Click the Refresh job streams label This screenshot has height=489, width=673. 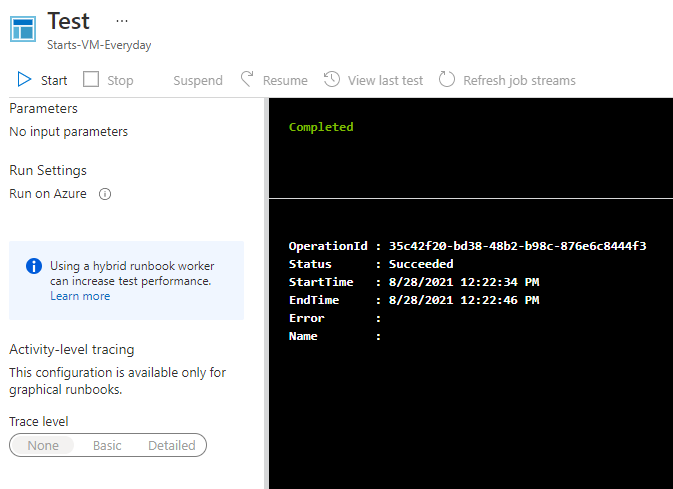[519, 80]
